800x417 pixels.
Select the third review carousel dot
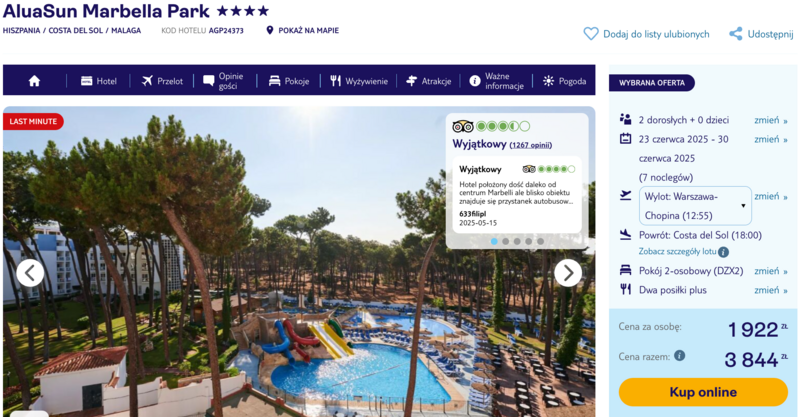517,241
